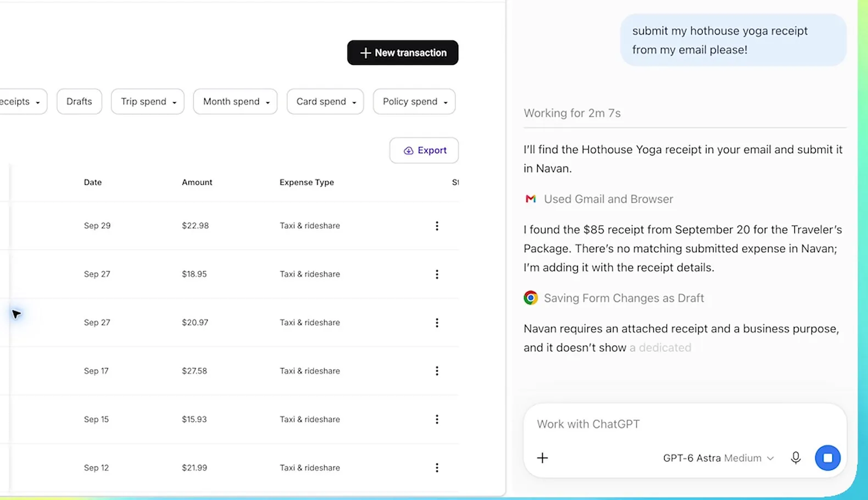Open row options for the $15.93 transaction

click(437, 419)
